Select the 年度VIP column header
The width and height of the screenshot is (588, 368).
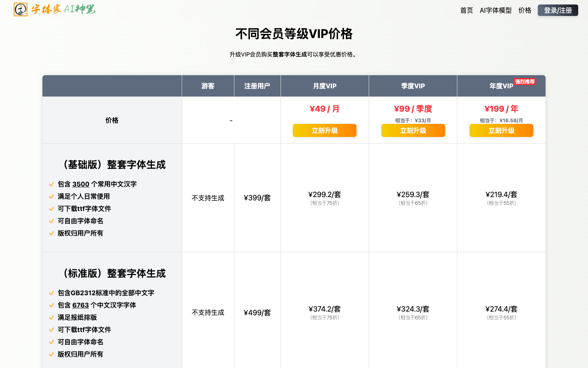pos(501,86)
